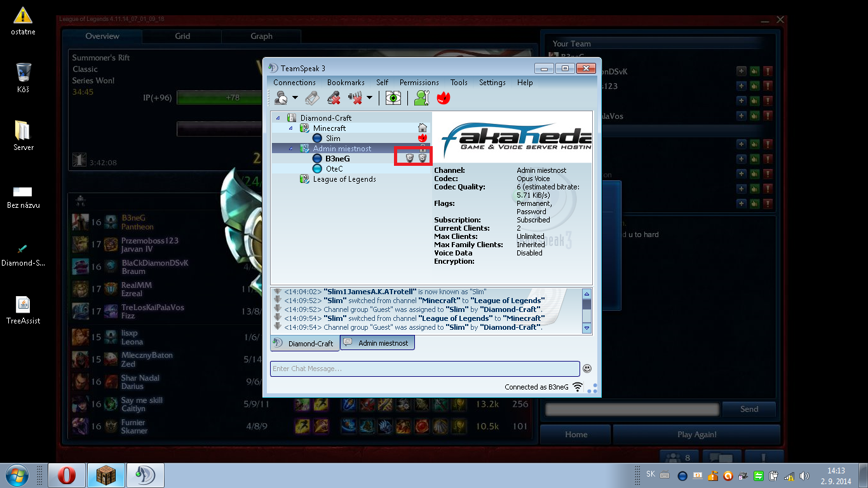Open the Bookmarks menu
This screenshot has width=868, height=488.
pyautogui.click(x=346, y=83)
